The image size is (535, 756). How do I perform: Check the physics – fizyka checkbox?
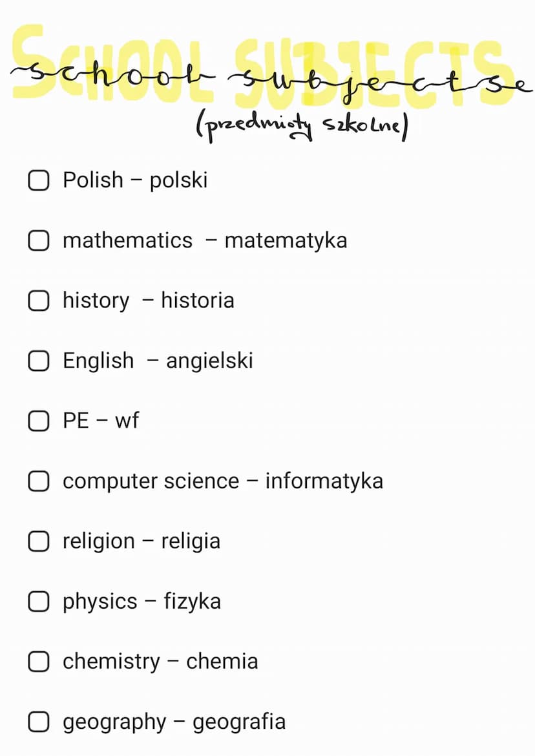39,602
